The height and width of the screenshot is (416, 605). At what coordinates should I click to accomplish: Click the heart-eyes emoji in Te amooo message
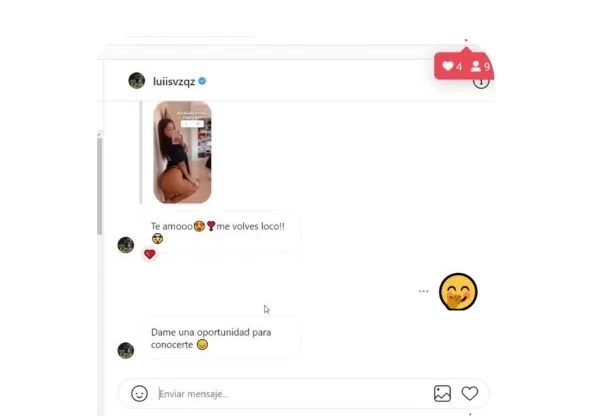tap(199, 226)
